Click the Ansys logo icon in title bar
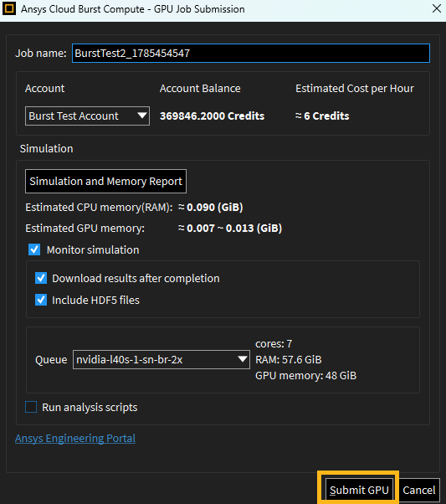This screenshot has height=504, width=446. (8, 8)
